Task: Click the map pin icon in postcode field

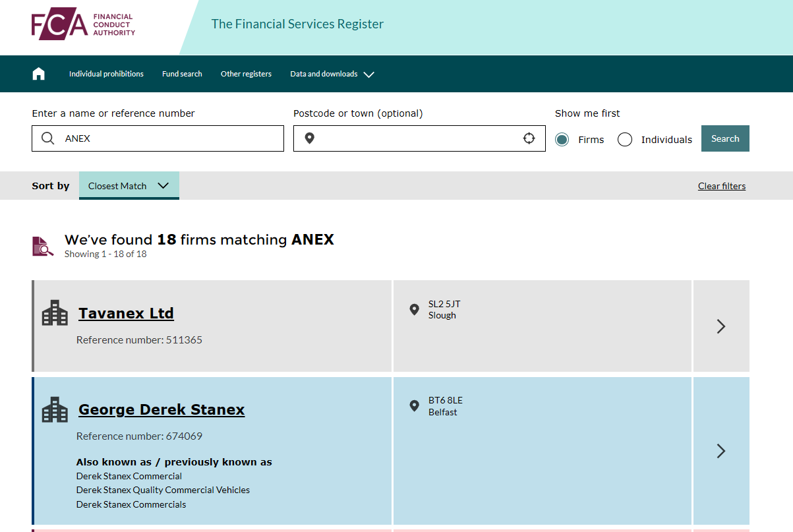Action: (x=309, y=138)
